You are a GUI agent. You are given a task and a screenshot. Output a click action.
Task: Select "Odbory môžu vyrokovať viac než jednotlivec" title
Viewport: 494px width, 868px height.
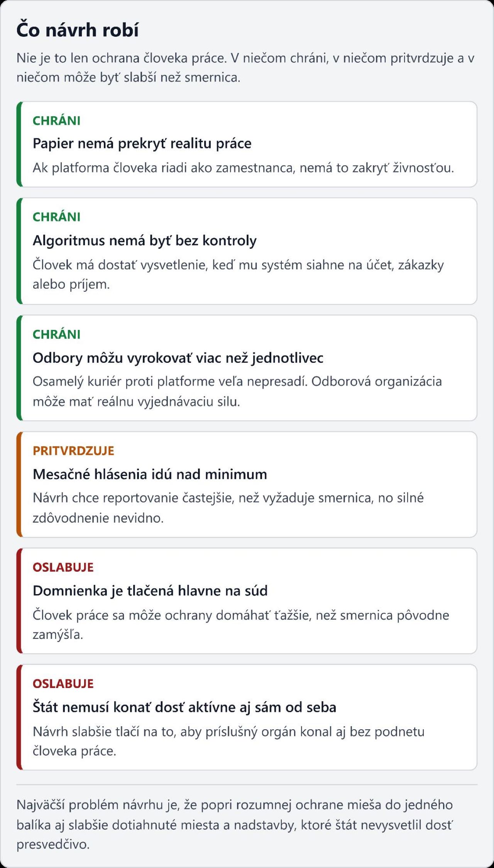tap(178, 358)
